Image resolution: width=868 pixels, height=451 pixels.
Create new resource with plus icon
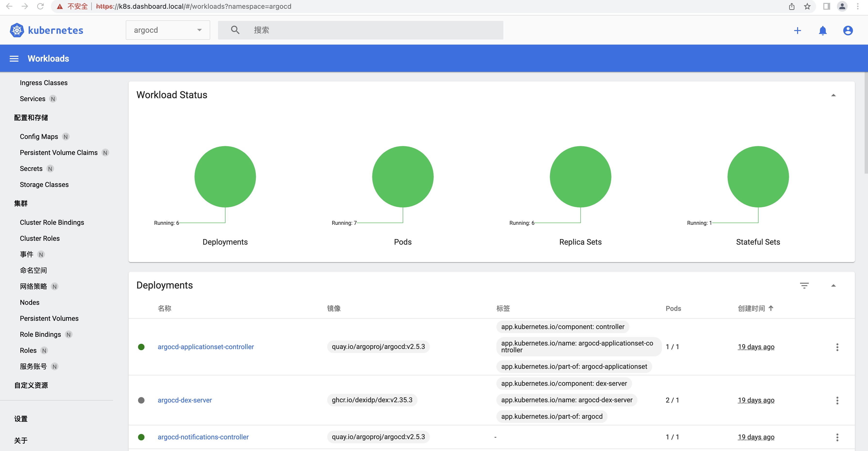click(x=797, y=31)
